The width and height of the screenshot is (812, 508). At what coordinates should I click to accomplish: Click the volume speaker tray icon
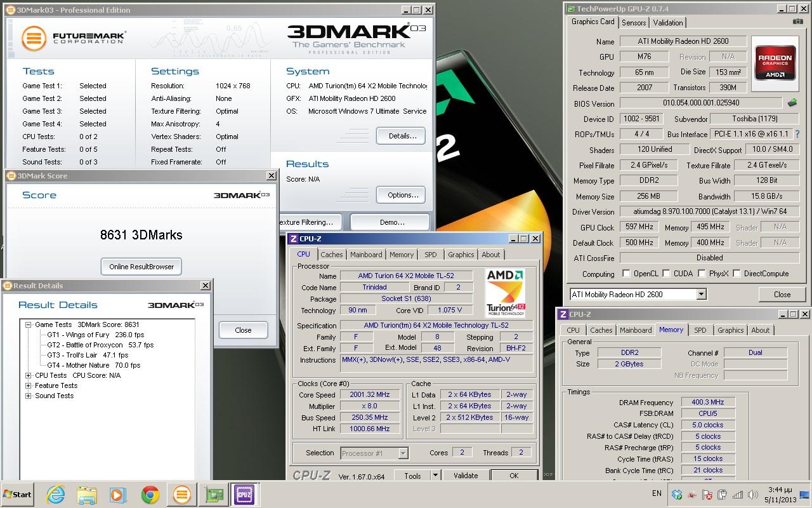(x=753, y=495)
